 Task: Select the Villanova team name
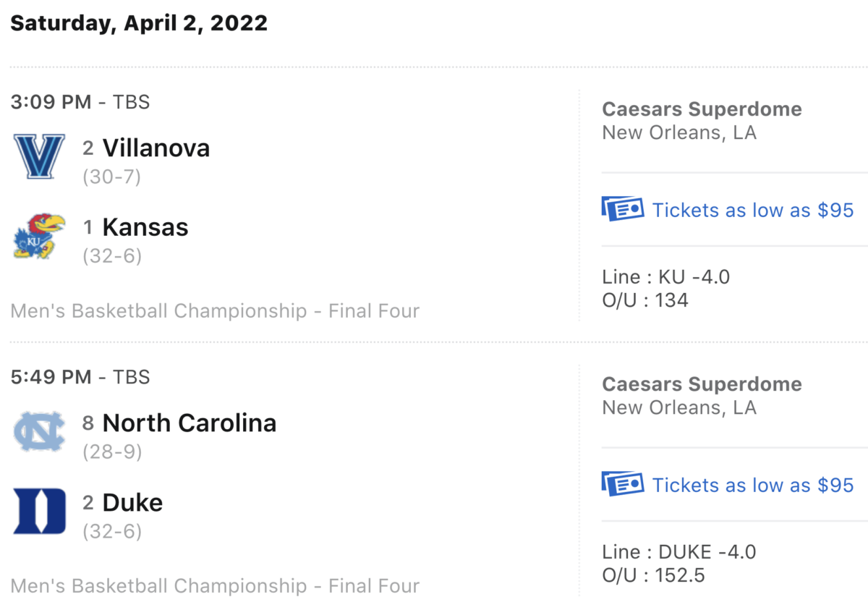point(156,148)
